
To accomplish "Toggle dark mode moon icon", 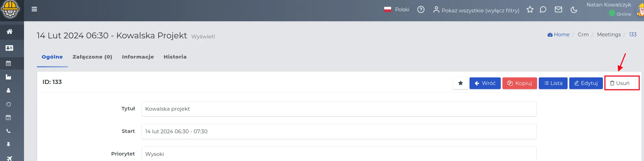I will 574,10.
